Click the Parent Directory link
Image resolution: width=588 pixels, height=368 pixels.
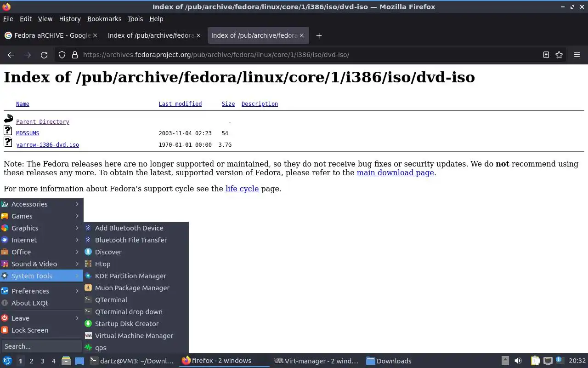(43, 122)
